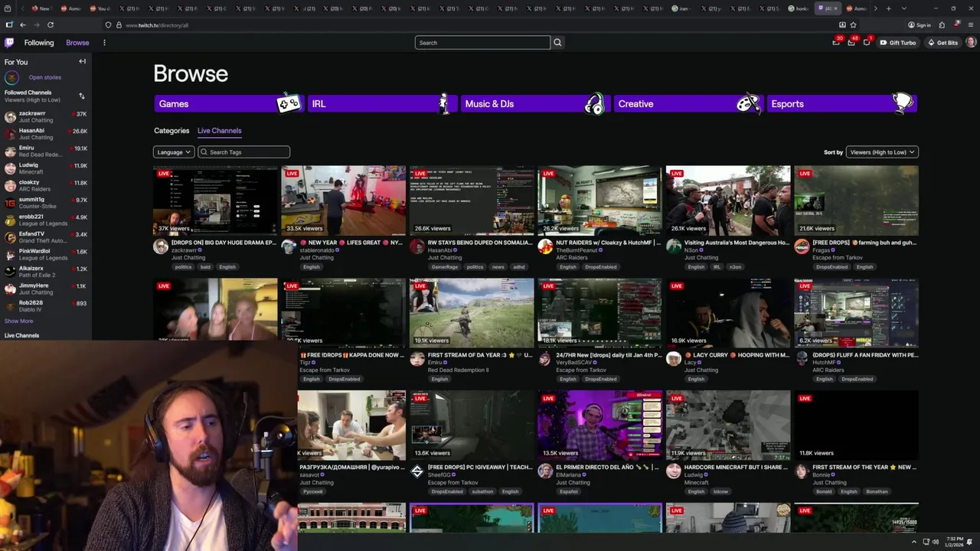Focus the Search Tags field

[243, 152]
